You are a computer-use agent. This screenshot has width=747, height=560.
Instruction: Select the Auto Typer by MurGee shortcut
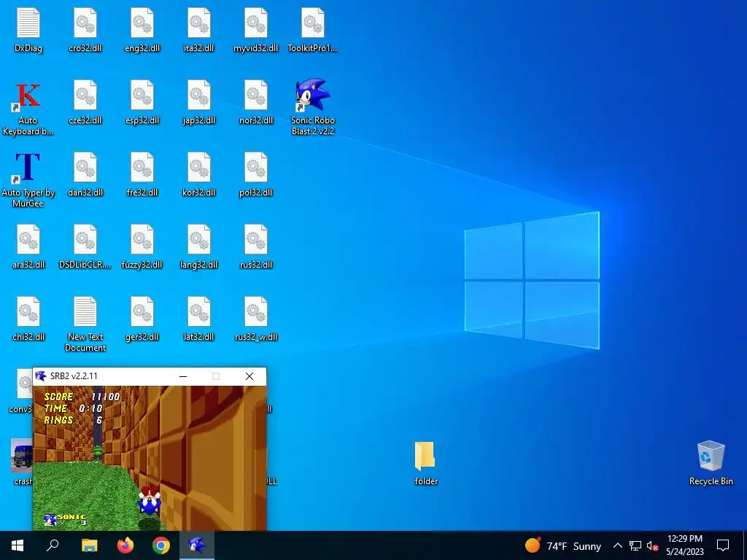point(28,168)
